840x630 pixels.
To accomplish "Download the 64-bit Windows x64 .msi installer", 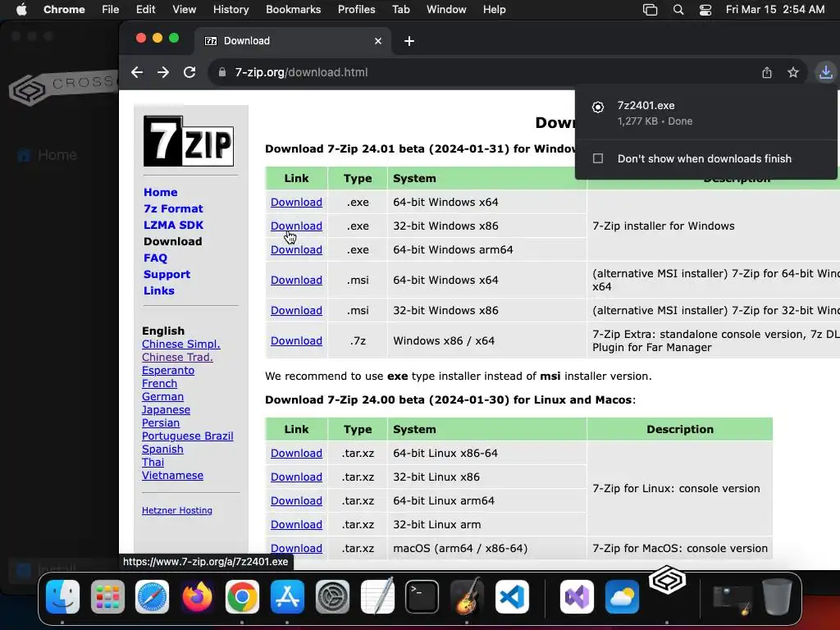I will (296, 280).
